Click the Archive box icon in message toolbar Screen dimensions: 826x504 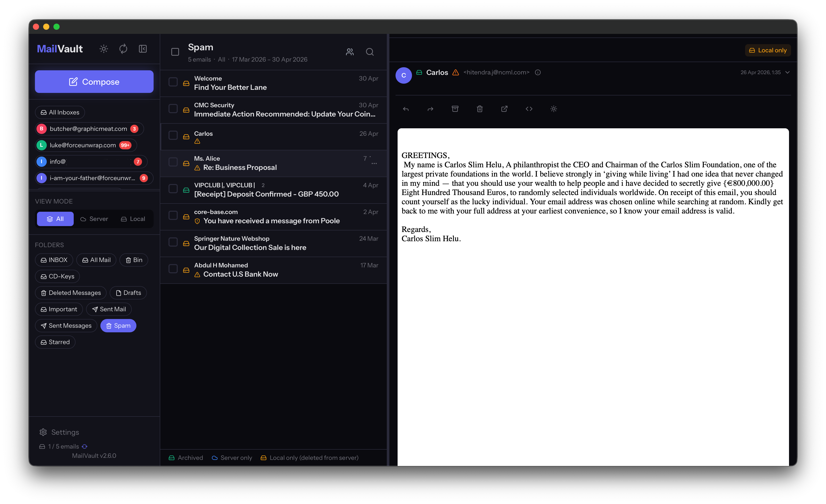click(x=455, y=109)
